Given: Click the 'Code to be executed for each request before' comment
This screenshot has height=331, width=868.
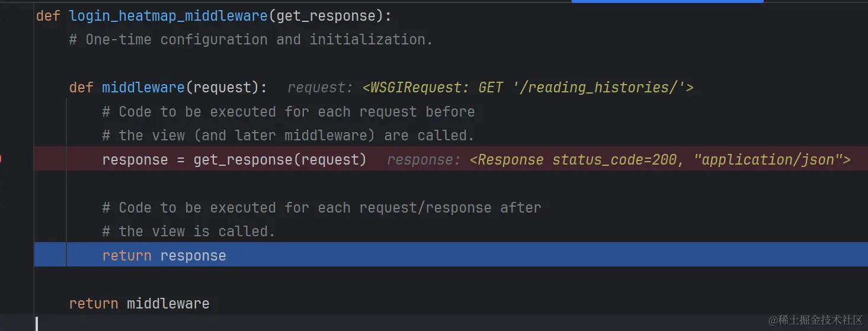Looking at the screenshot, I should coord(289,112).
